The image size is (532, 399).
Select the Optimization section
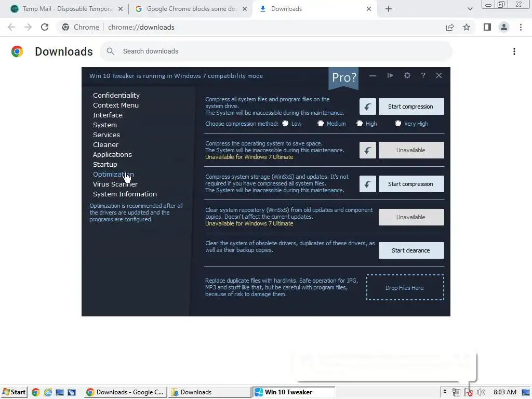point(113,174)
